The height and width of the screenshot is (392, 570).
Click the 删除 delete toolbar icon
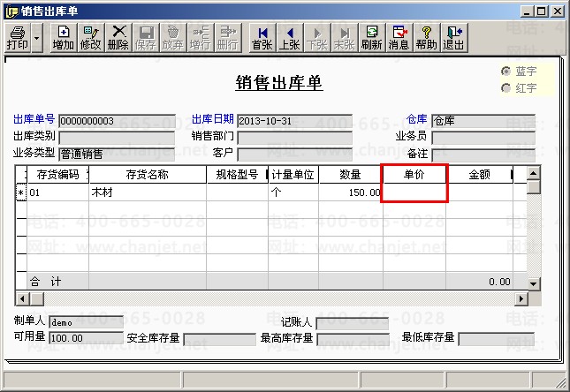[118, 38]
